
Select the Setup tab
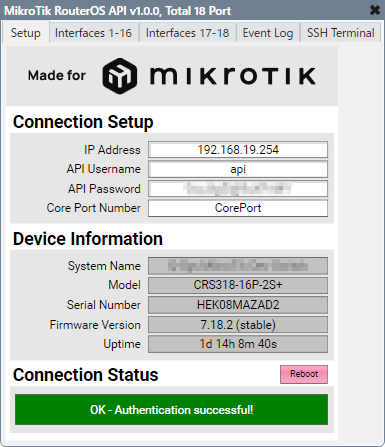pos(26,33)
